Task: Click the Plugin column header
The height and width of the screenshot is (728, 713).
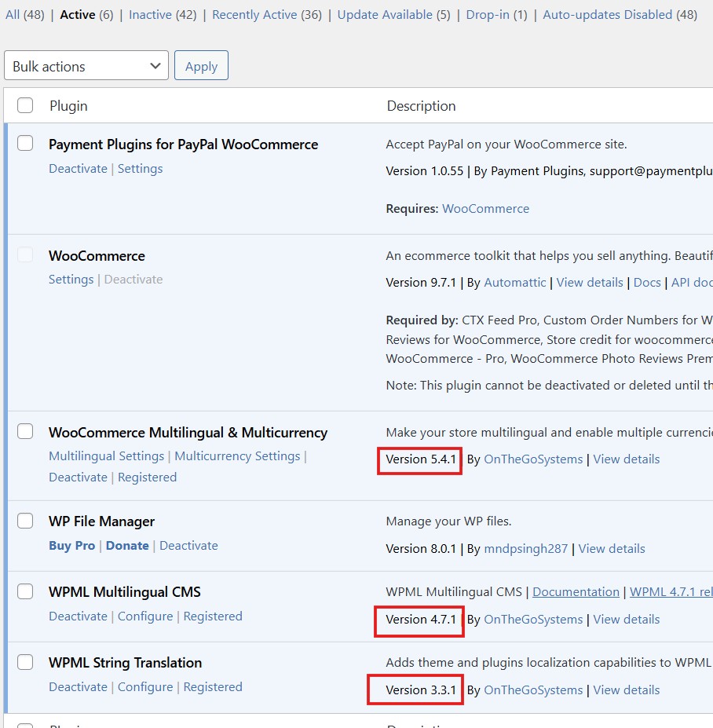Action: [x=68, y=106]
